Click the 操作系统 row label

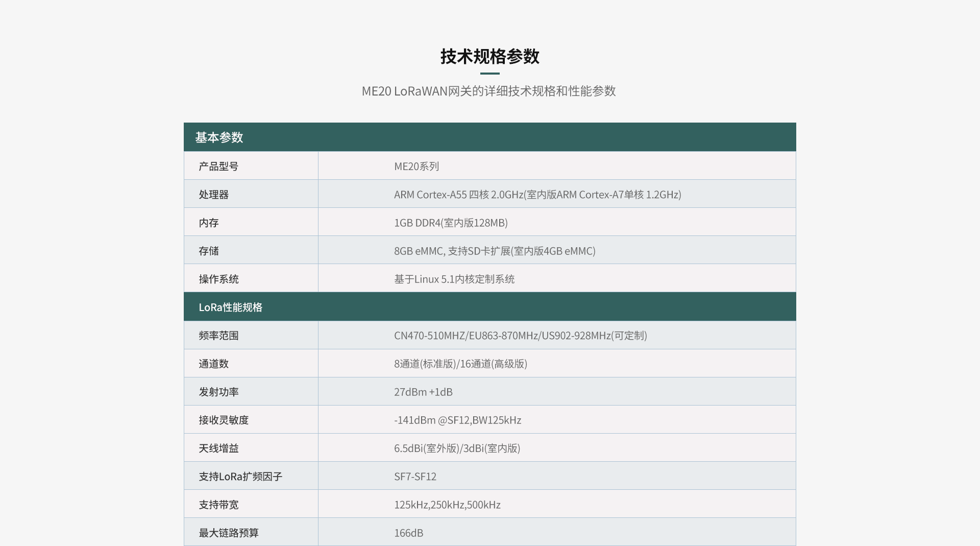[218, 279]
